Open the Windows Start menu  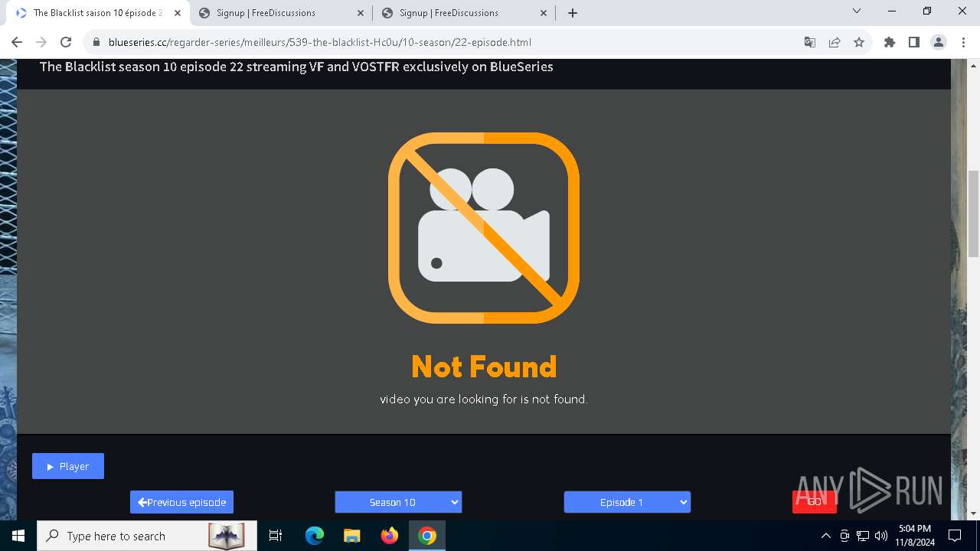click(18, 536)
